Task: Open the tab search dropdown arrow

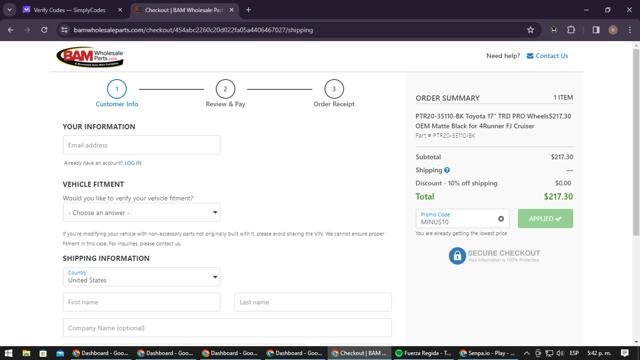Action: pyautogui.click(x=9, y=10)
